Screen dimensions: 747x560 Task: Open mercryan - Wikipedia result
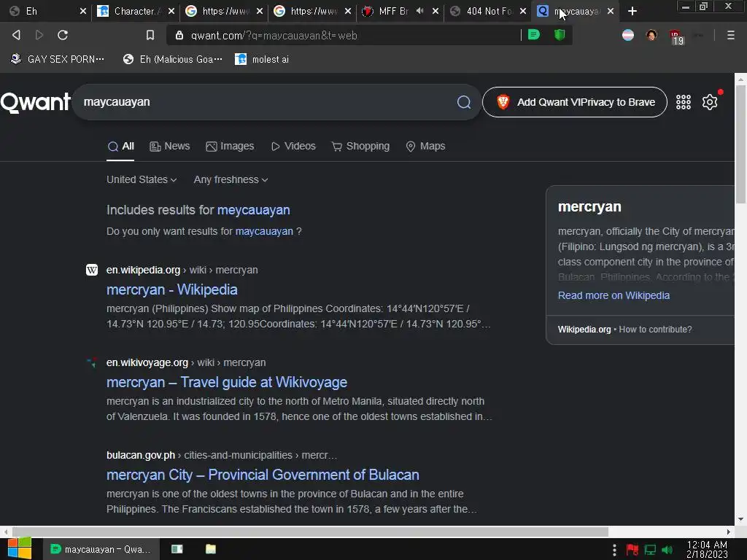(x=172, y=289)
